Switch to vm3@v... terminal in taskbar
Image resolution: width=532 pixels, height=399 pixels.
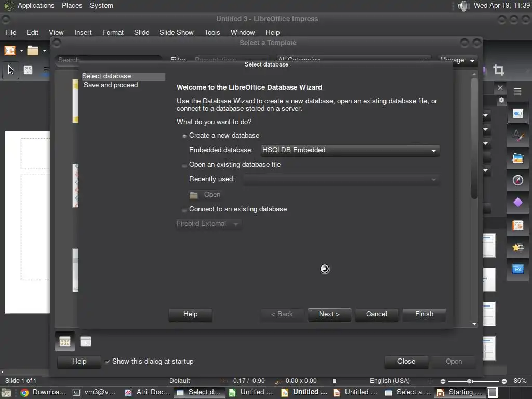point(95,392)
